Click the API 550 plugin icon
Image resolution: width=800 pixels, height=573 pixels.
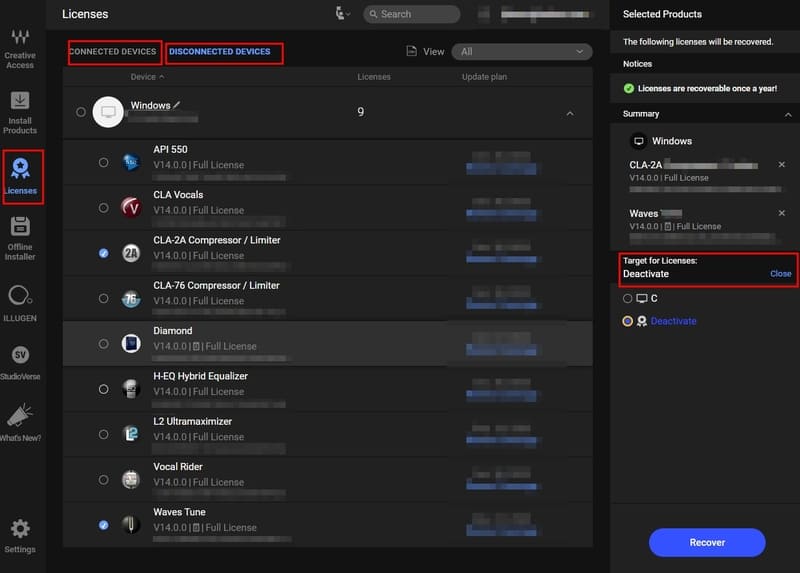click(131, 162)
